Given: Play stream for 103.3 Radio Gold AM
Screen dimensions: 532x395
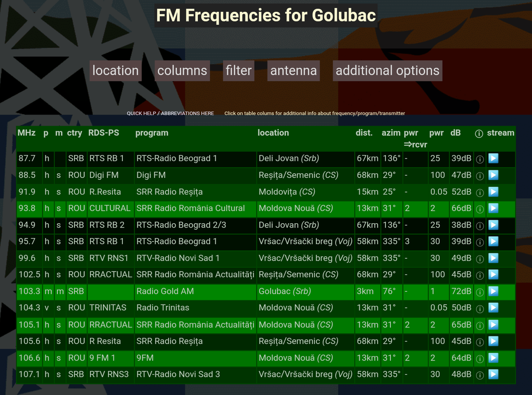Looking at the screenshot, I should click(493, 291).
